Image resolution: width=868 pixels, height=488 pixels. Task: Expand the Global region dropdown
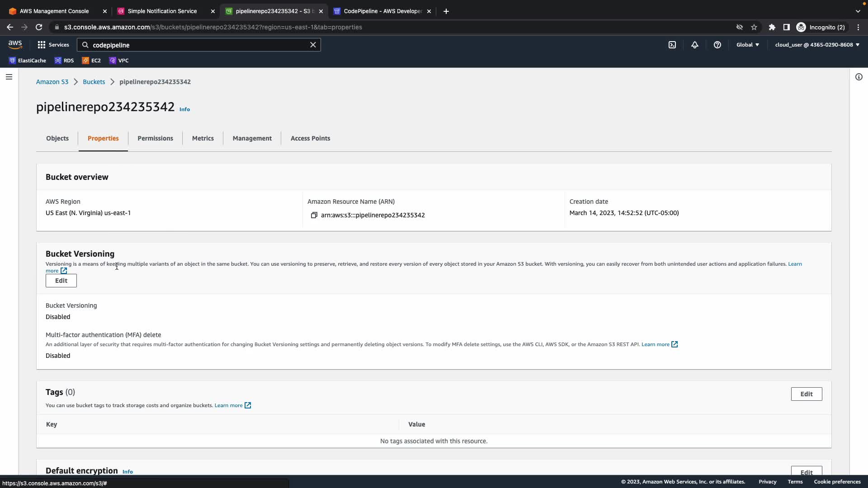[x=748, y=45]
